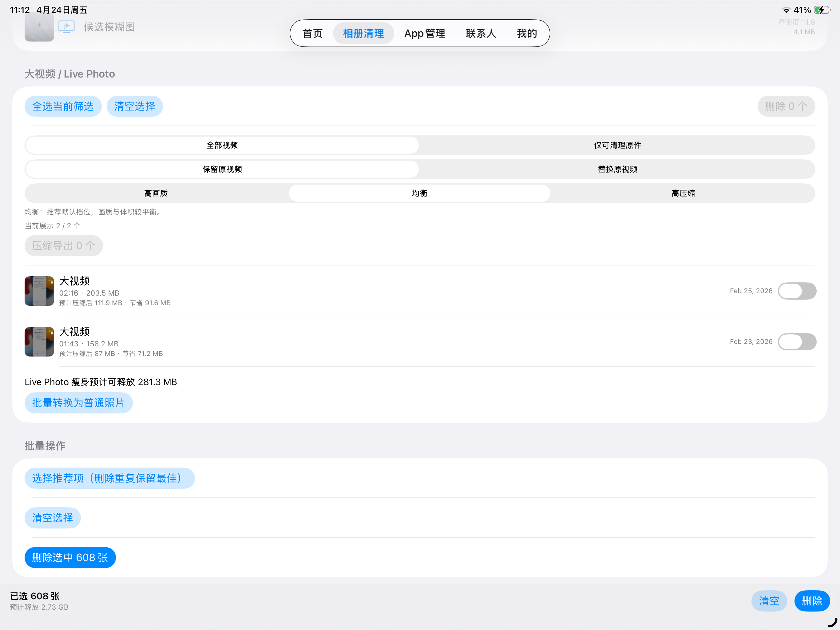Tap the 压缩导出 0 个 button
The width and height of the screenshot is (840, 630).
click(x=64, y=246)
